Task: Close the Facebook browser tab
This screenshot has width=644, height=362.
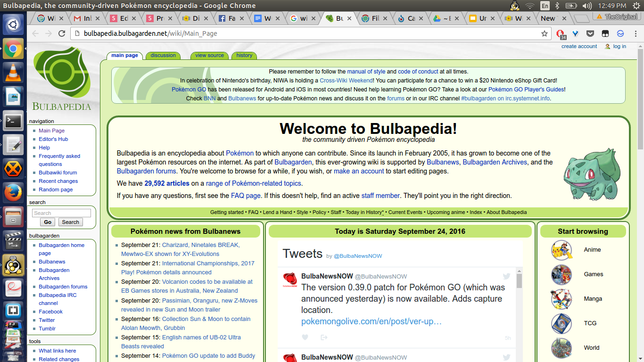Action: click(241, 18)
